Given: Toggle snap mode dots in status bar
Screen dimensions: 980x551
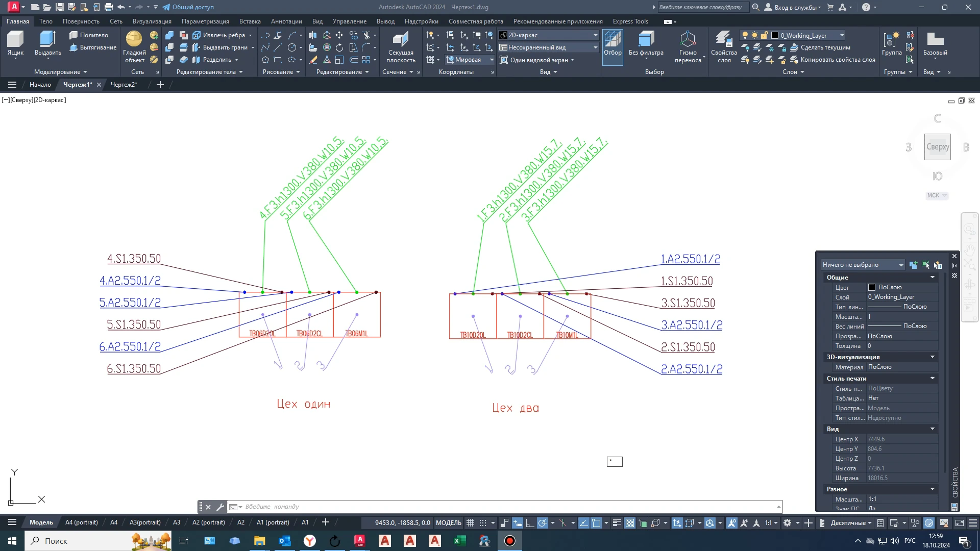Looking at the screenshot, I should 483,523.
